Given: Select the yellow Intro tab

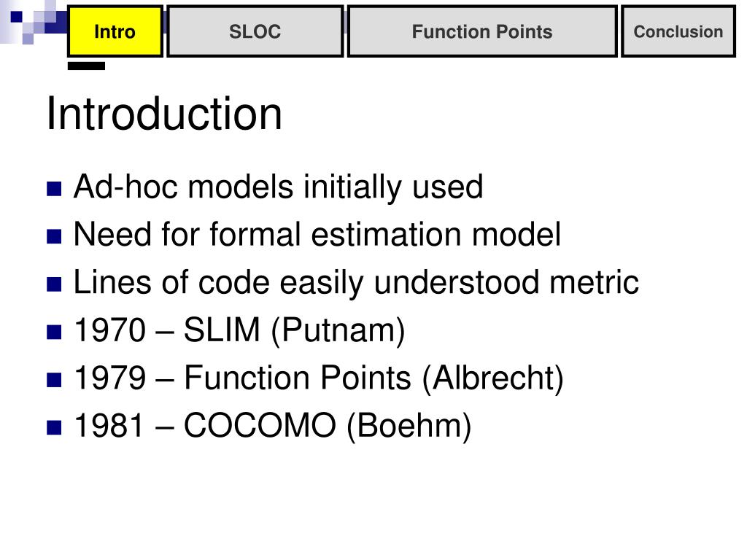Looking at the screenshot, I should 115,31.
